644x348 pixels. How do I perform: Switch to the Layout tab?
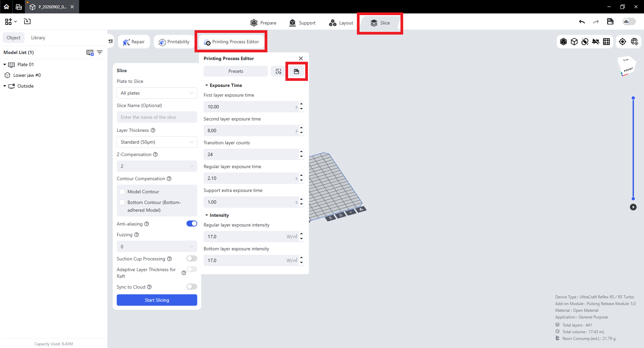pyautogui.click(x=341, y=23)
